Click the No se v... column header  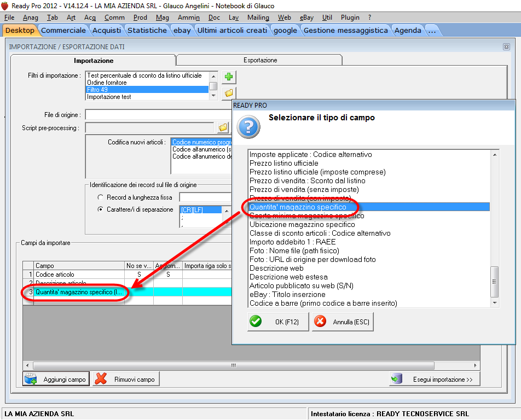(139, 266)
